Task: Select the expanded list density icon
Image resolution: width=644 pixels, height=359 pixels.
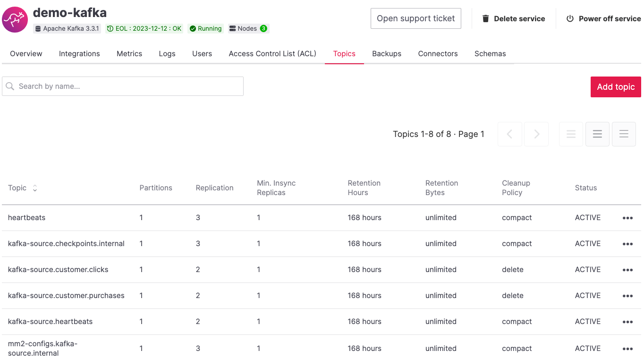Action: coord(624,134)
